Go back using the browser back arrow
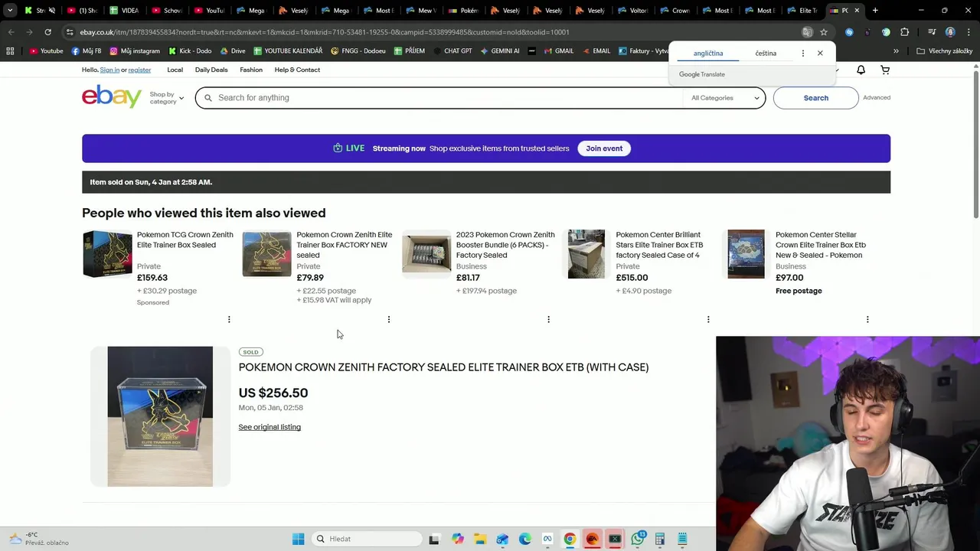 click(11, 32)
